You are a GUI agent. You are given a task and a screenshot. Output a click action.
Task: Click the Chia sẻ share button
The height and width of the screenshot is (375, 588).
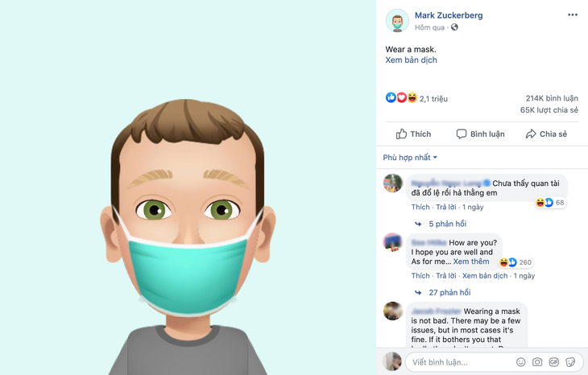(x=546, y=134)
